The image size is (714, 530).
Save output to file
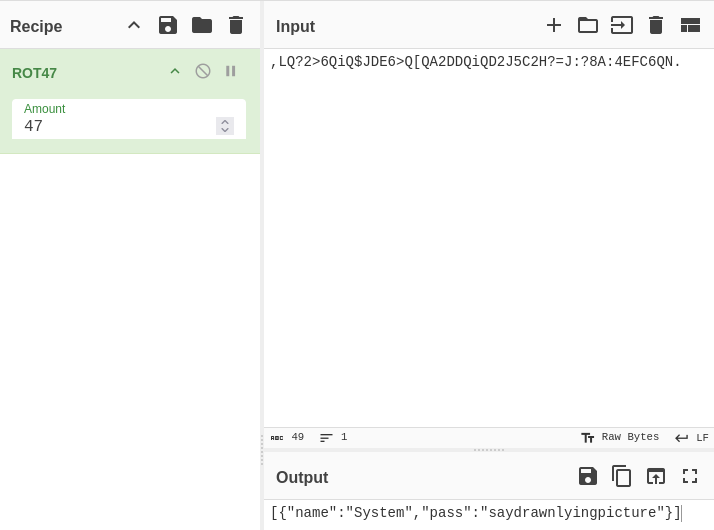[587, 476]
